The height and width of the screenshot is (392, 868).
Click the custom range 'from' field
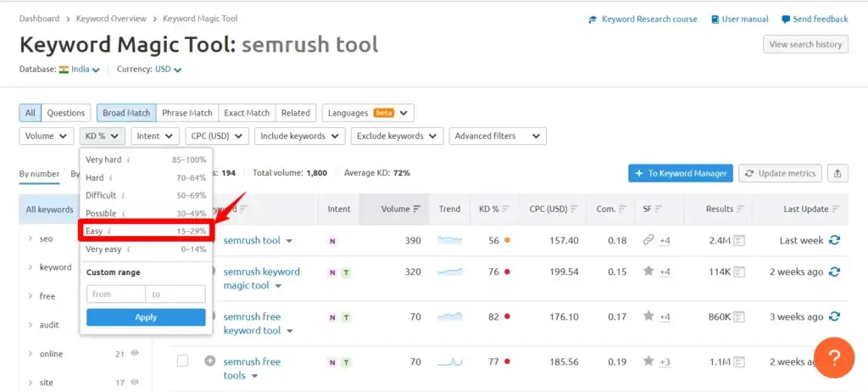click(x=115, y=294)
